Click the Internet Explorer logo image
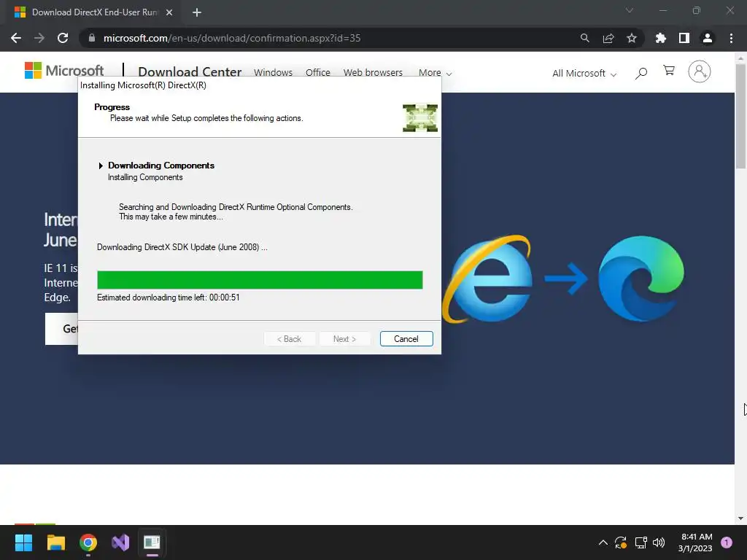This screenshot has width=747, height=560. click(x=487, y=279)
